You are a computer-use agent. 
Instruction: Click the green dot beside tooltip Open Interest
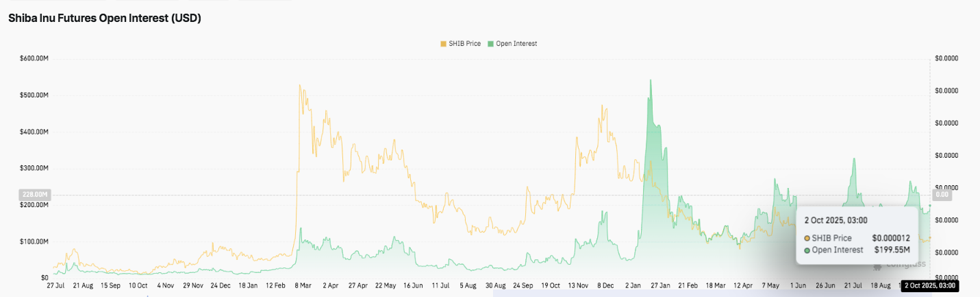[x=807, y=250]
